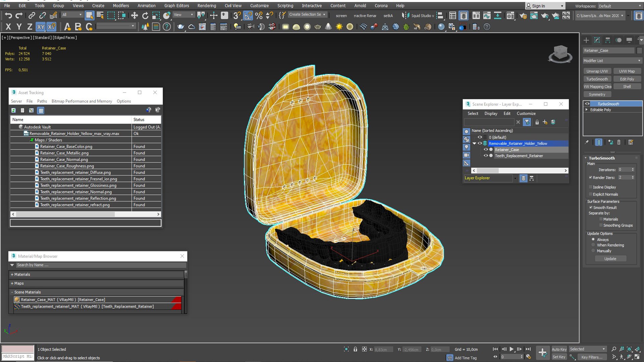Open the Create command panel plus tab
The height and width of the screenshot is (362, 644).
pos(586,40)
